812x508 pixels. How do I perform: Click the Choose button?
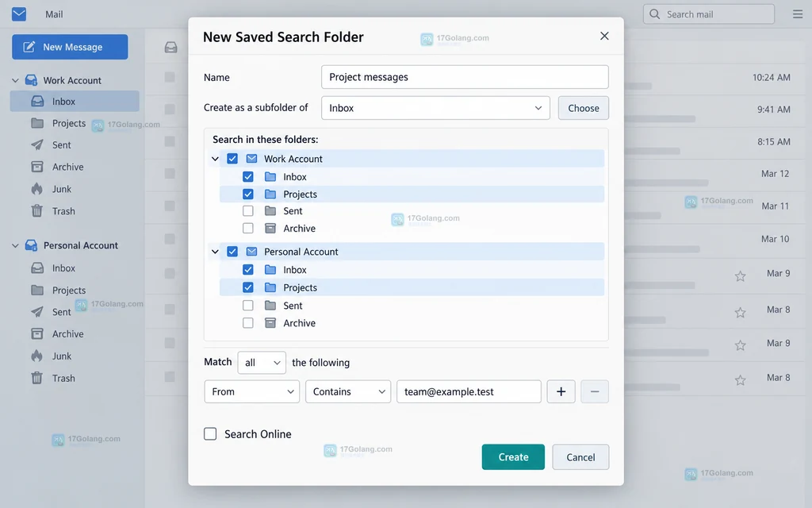[583, 108]
